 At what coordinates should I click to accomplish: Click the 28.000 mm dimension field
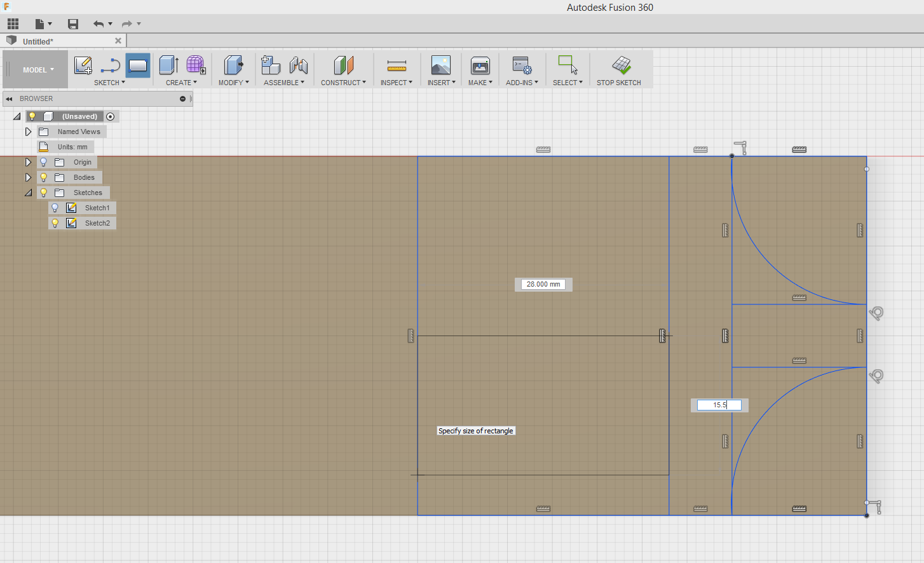click(543, 284)
